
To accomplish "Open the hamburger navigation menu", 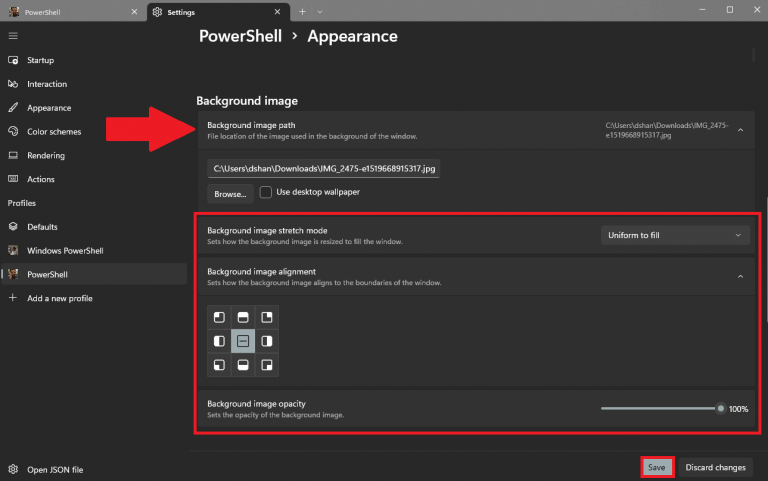I will click(x=13, y=36).
